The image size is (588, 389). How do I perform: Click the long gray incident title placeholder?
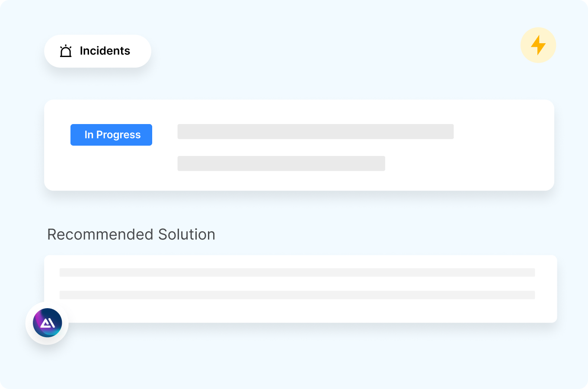point(315,131)
